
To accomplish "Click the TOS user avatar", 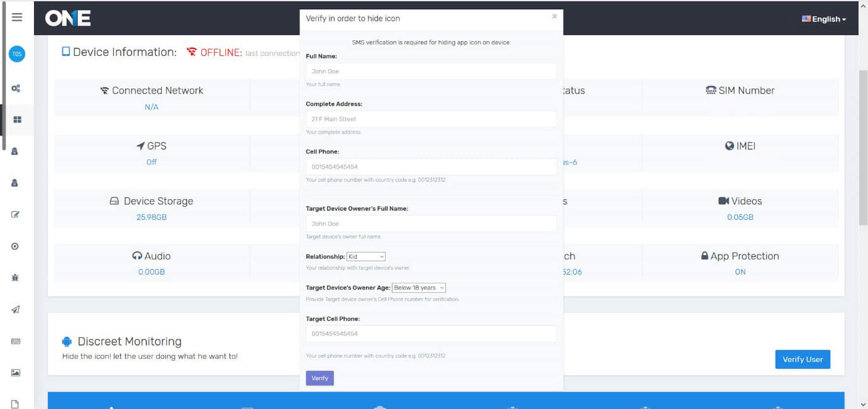I will pyautogui.click(x=17, y=54).
